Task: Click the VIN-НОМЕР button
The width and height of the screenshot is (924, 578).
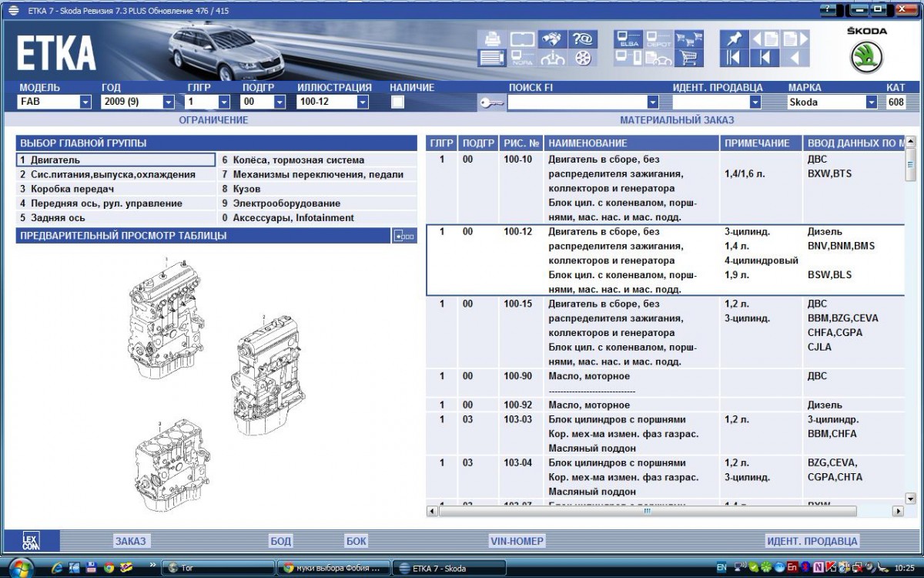Action: [x=517, y=541]
